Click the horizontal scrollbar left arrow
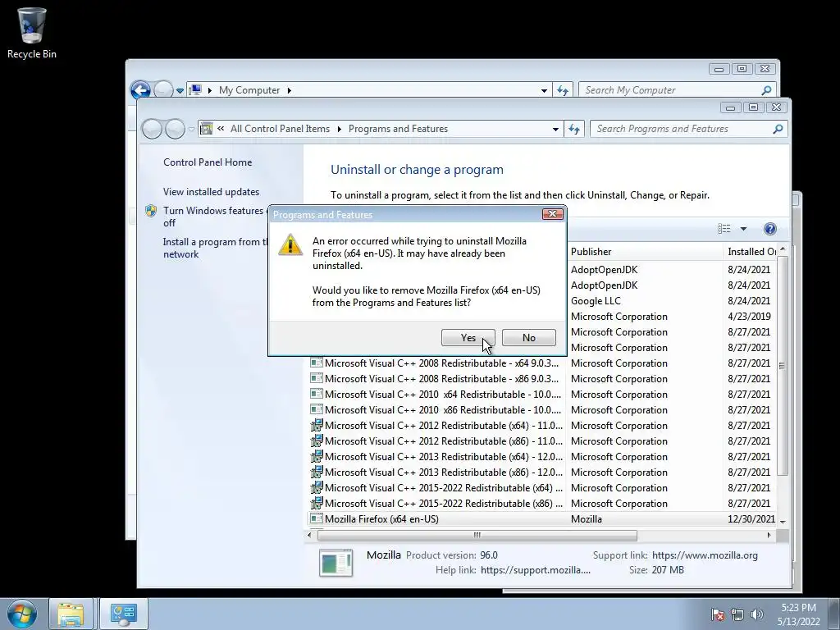Screen dimensions: 840x630 click(x=309, y=535)
